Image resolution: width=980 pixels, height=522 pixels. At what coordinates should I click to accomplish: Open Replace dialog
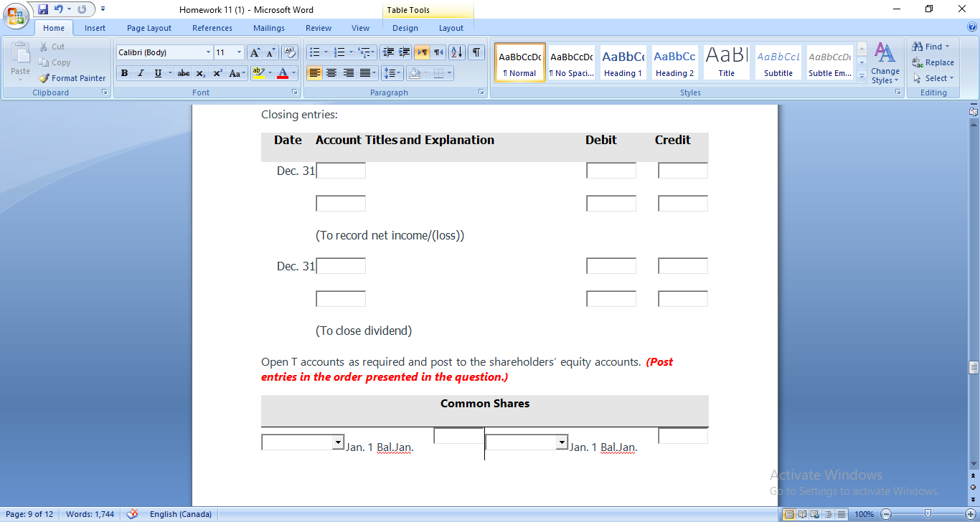(933, 62)
